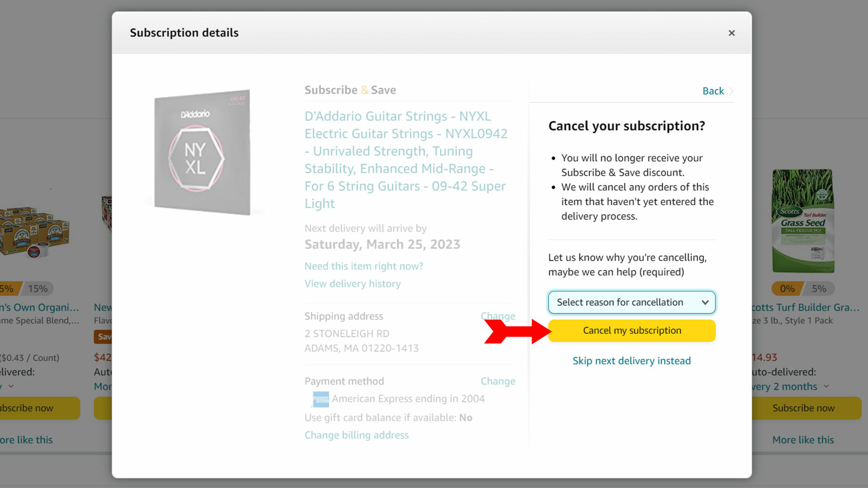The height and width of the screenshot is (488, 868).
Task: Click View delivery history link
Action: click(x=352, y=283)
